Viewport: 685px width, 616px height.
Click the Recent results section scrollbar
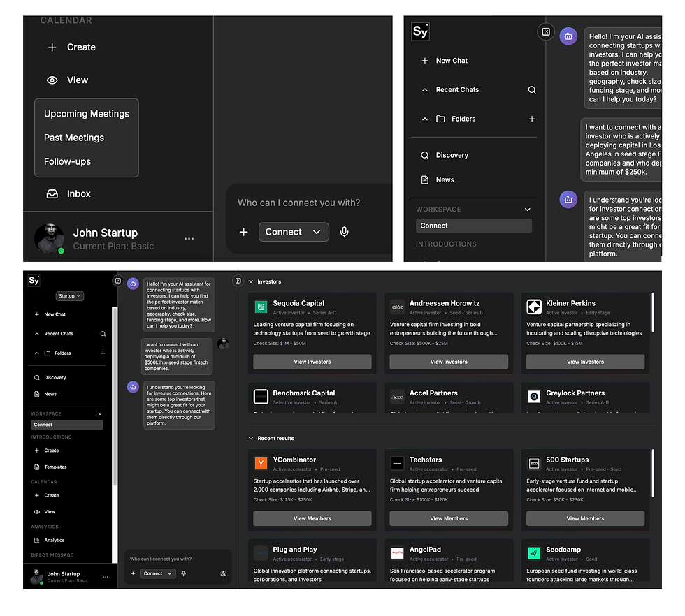pos(653,474)
